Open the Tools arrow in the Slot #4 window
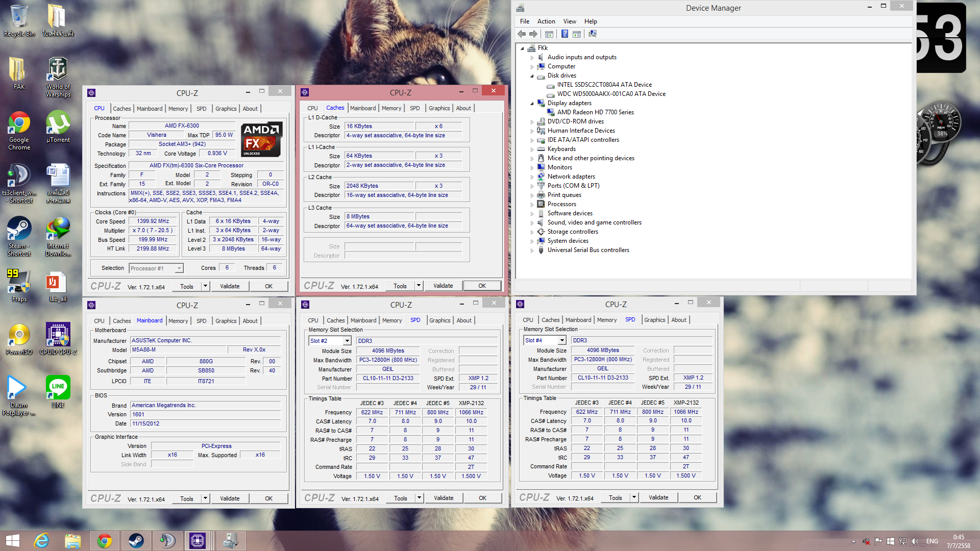 coord(634,497)
